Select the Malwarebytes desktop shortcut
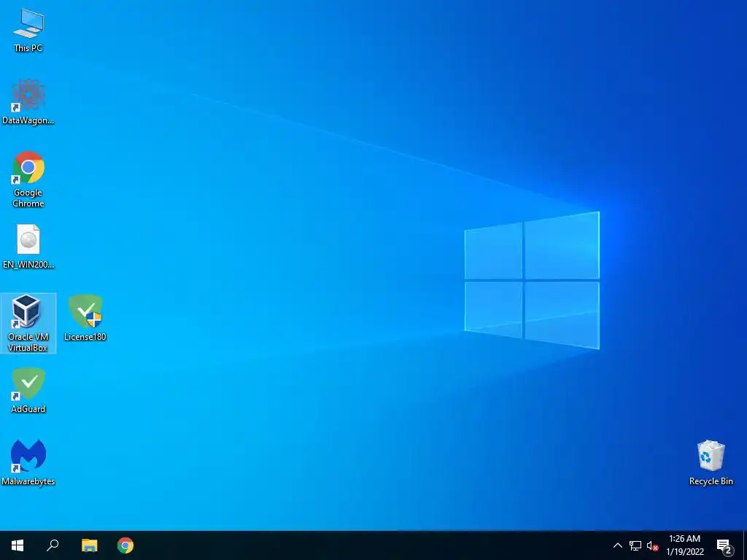Screen dimensions: 747x560 tap(28, 463)
